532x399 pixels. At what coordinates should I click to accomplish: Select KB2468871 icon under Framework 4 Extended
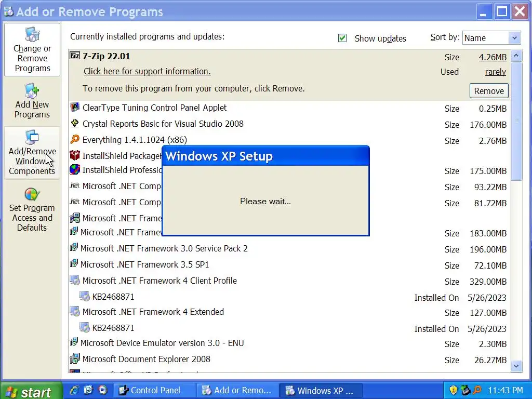85,327
